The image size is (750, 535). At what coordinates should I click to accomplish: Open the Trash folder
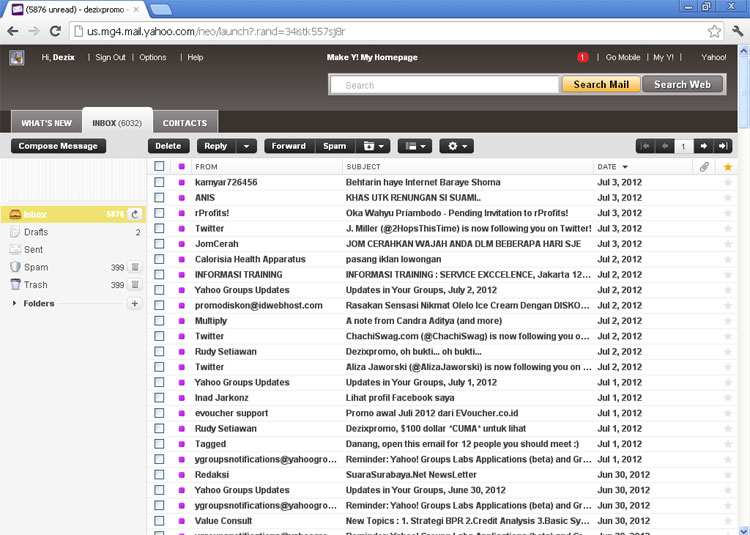35,285
